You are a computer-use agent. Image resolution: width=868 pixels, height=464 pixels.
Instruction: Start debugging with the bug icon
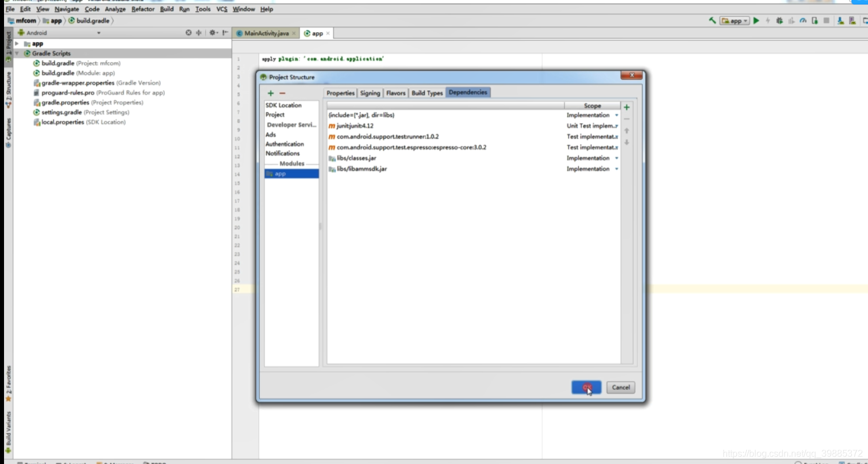click(x=779, y=21)
